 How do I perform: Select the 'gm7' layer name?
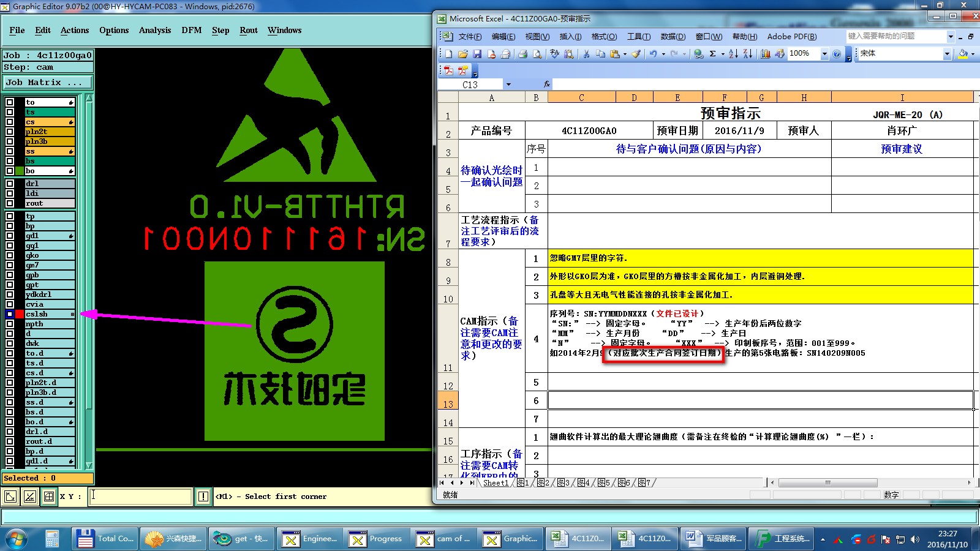click(x=50, y=265)
